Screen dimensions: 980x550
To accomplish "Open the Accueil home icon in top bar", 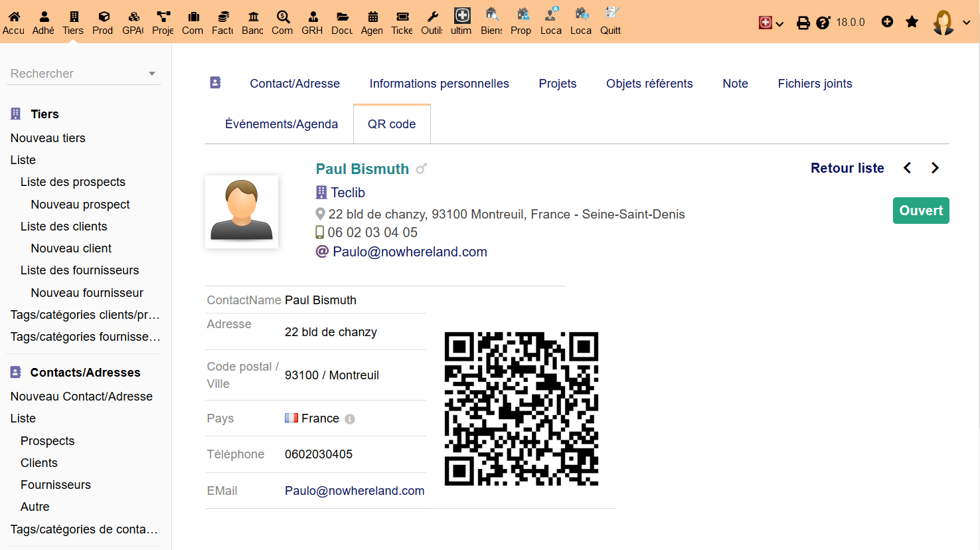I will 13,17.
